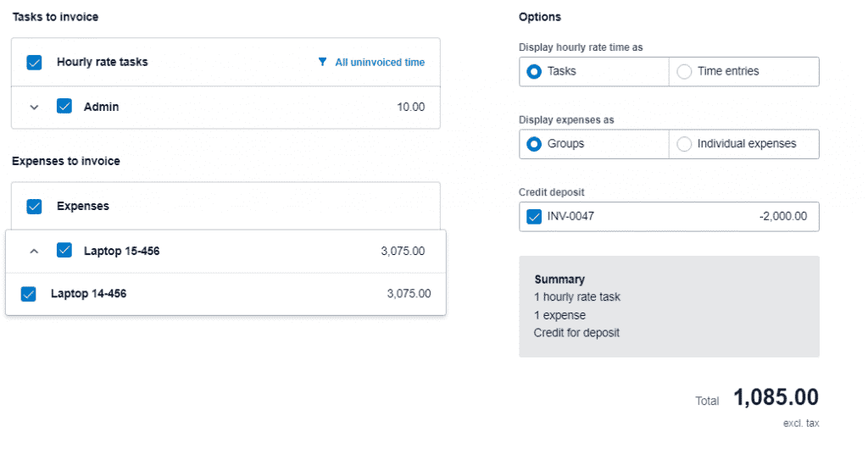Open the All uninvoiced time filter
Viewport: 868px width, 465px height.
click(380, 63)
